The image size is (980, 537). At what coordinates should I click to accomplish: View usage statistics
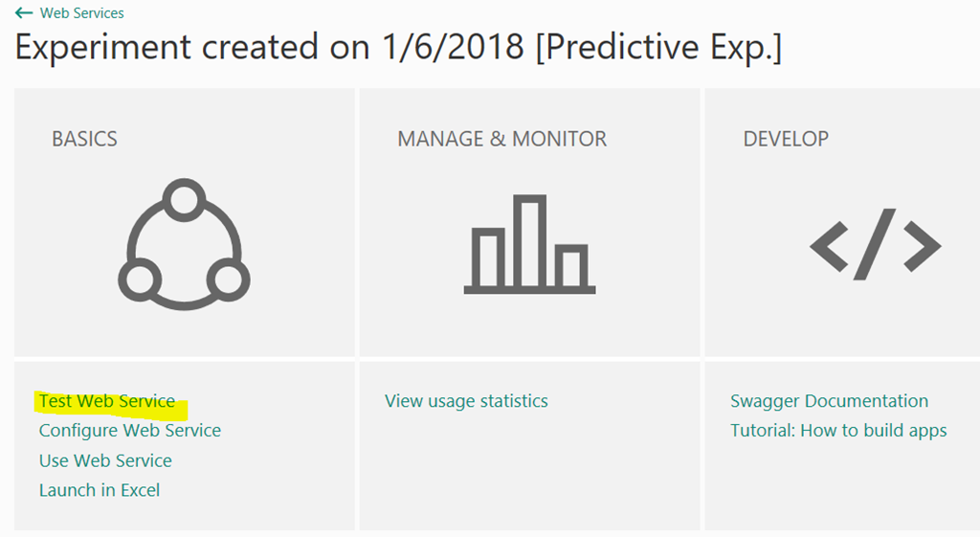[466, 401]
